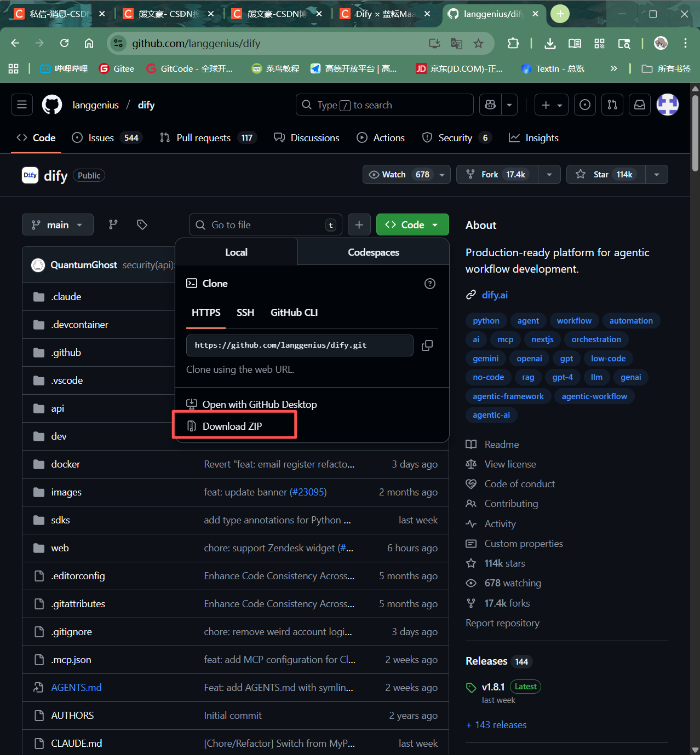Select the GitHub CLI clone option
The image size is (700, 755).
point(294,313)
